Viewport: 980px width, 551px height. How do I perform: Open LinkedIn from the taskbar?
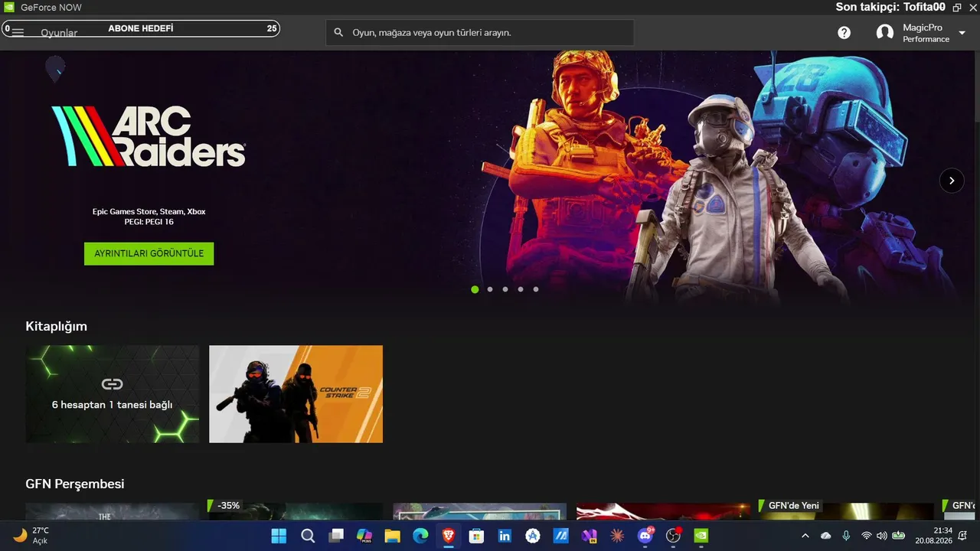[505, 536]
